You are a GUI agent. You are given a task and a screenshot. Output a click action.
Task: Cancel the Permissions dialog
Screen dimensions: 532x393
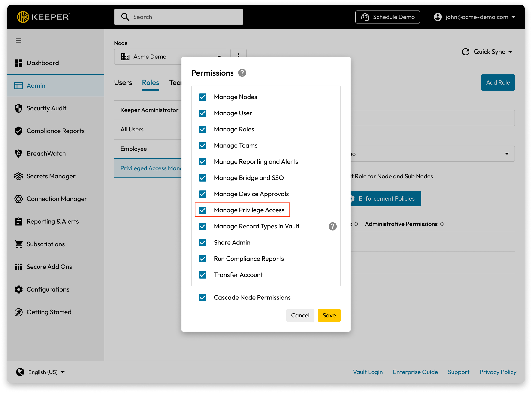tap(300, 315)
